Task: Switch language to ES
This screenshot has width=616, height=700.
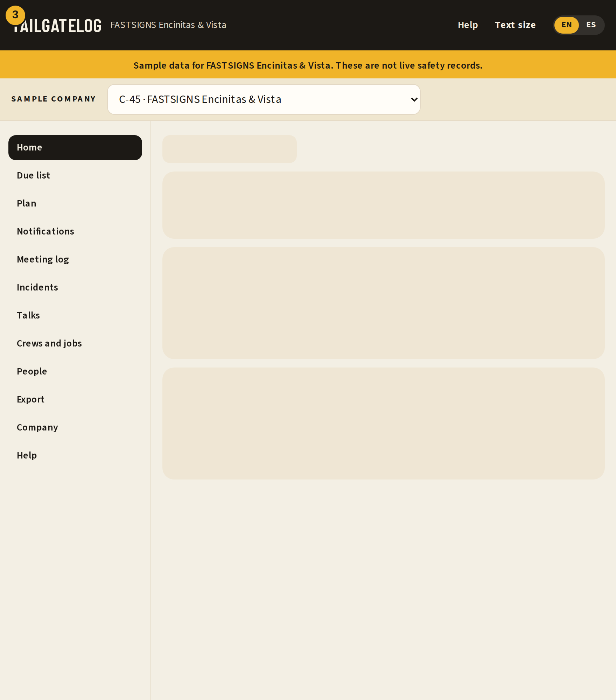Action: (x=591, y=25)
